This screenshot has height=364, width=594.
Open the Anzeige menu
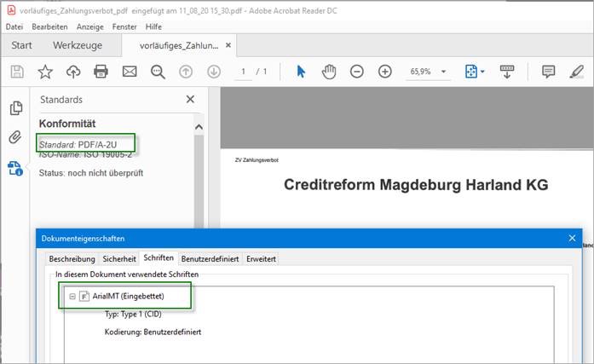coord(89,27)
